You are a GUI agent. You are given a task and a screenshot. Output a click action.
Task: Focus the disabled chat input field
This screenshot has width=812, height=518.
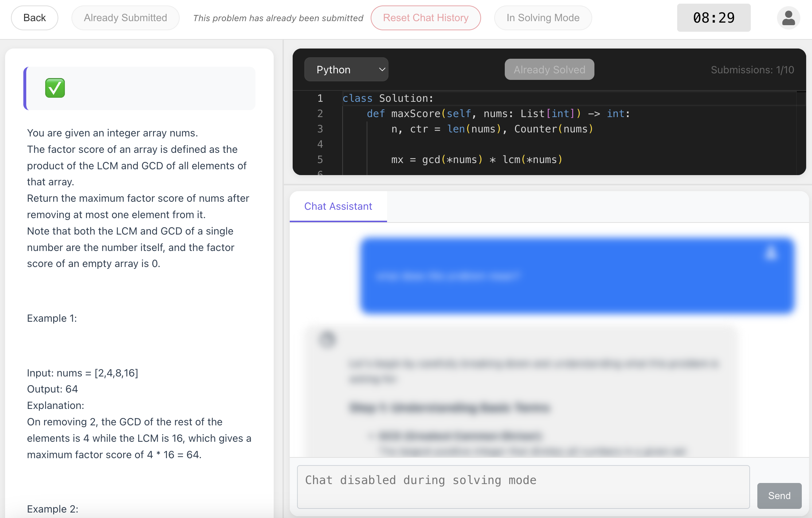point(523,487)
